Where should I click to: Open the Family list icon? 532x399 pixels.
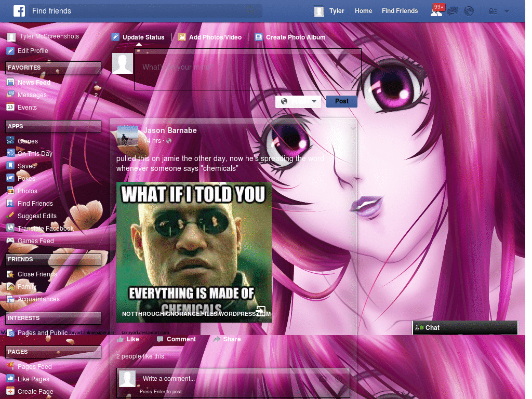pos(10,286)
